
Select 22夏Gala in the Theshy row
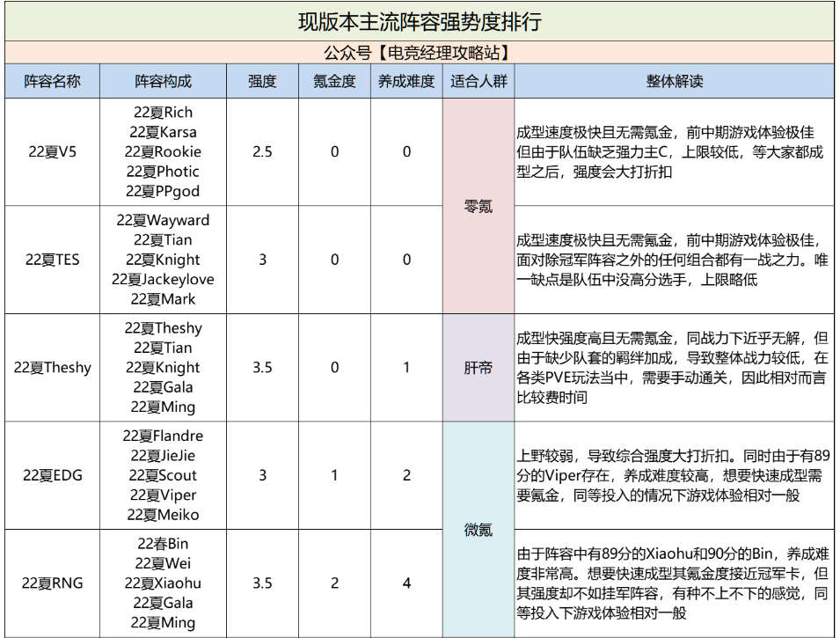(x=163, y=387)
